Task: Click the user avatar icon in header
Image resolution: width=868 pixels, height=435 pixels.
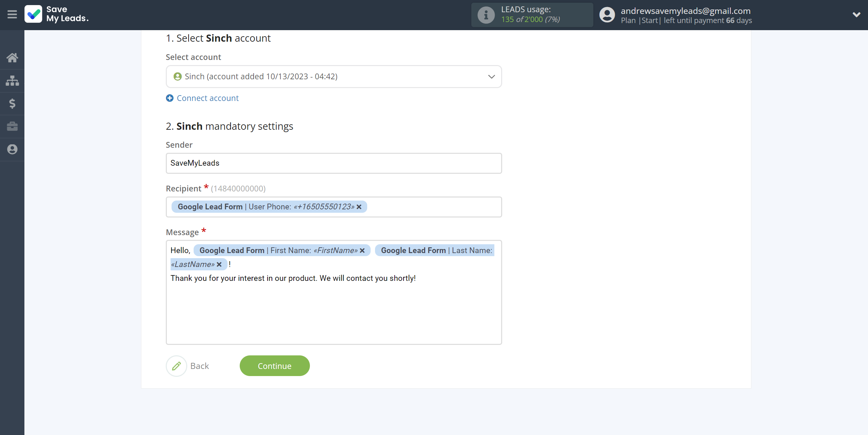Action: [607, 15]
